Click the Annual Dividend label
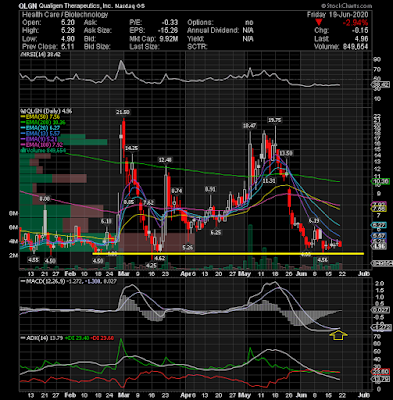 click(x=213, y=31)
